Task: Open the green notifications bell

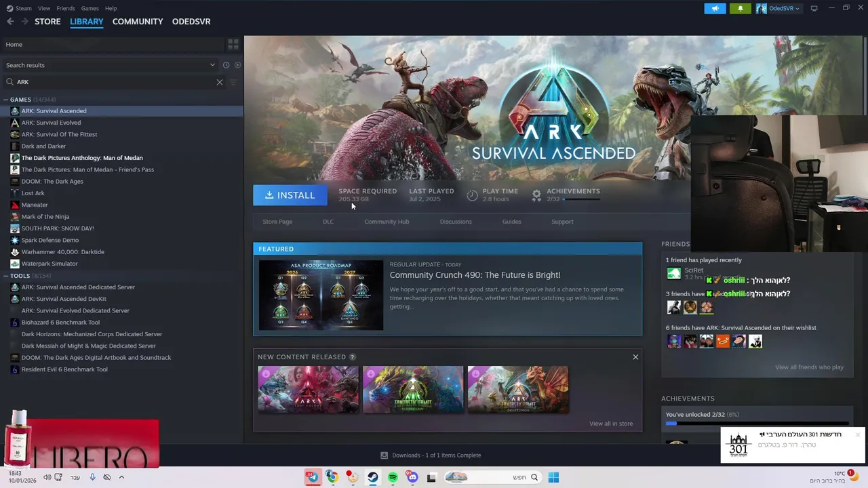Action: coord(740,8)
